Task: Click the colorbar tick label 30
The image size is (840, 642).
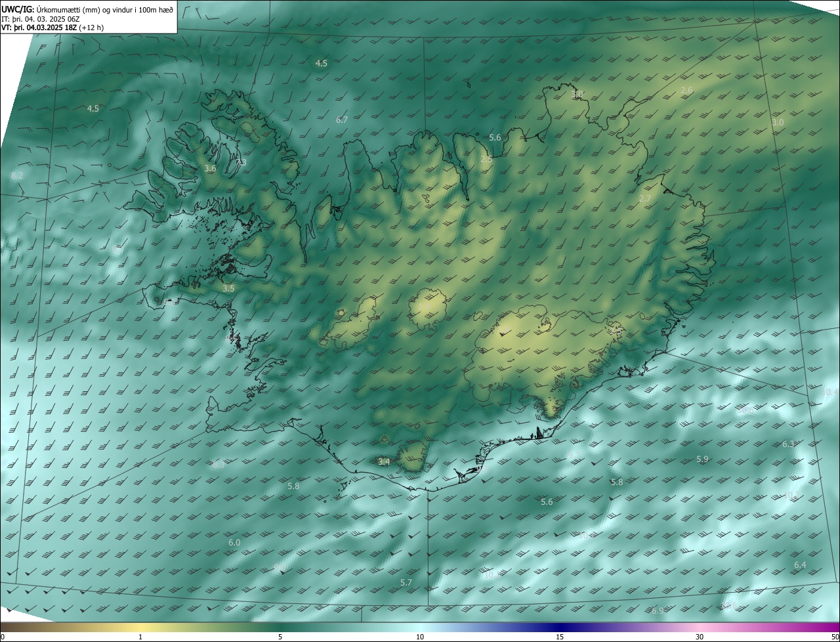Action: coord(700,637)
